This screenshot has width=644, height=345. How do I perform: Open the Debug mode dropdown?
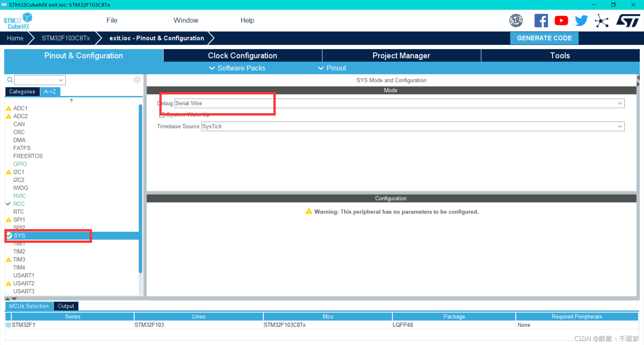coord(399,103)
